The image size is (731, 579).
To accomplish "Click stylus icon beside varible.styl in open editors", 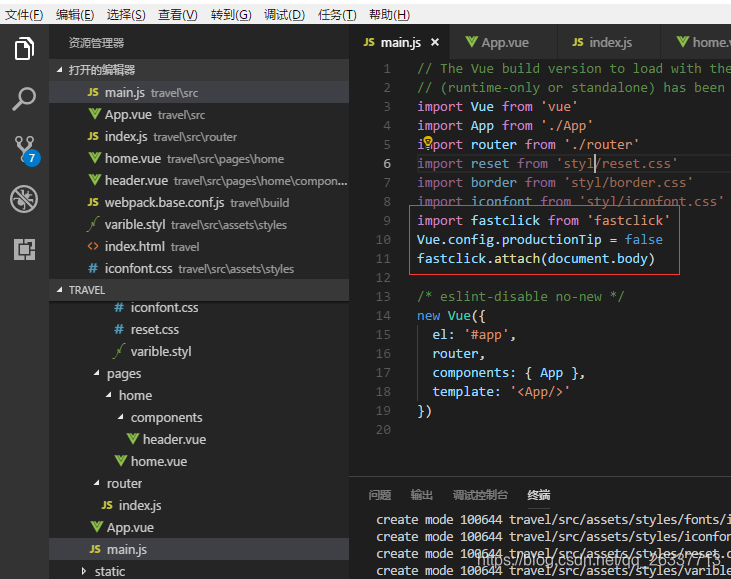I will coord(93,224).
